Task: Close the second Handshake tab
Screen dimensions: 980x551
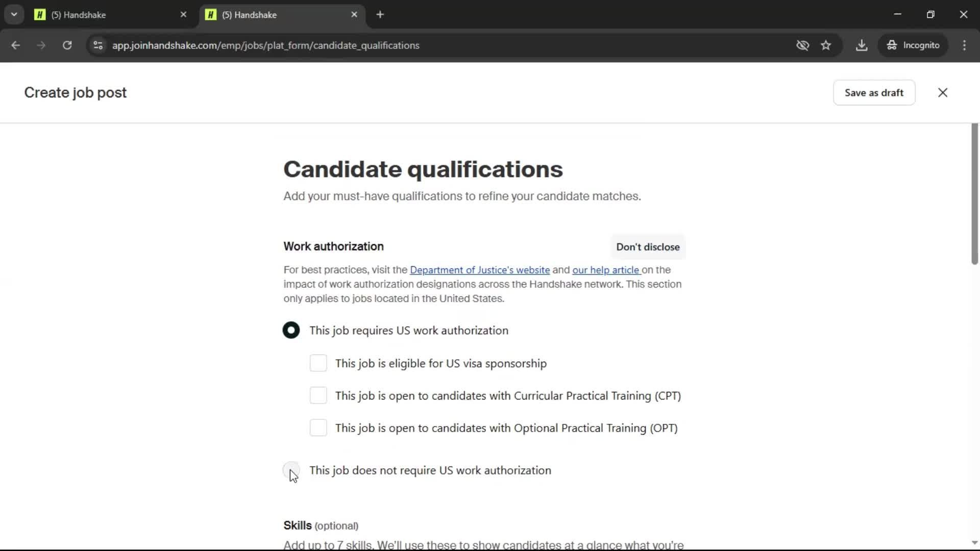Action: [x=354, y=14]
